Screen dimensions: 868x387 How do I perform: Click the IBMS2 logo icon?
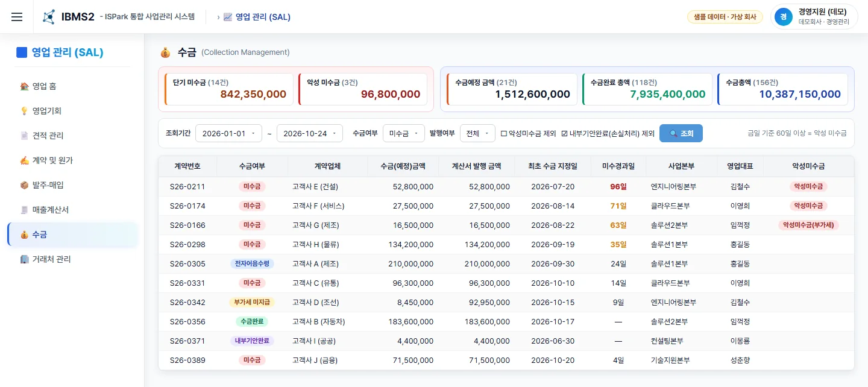pyautogui.click(x=49, y=17)
